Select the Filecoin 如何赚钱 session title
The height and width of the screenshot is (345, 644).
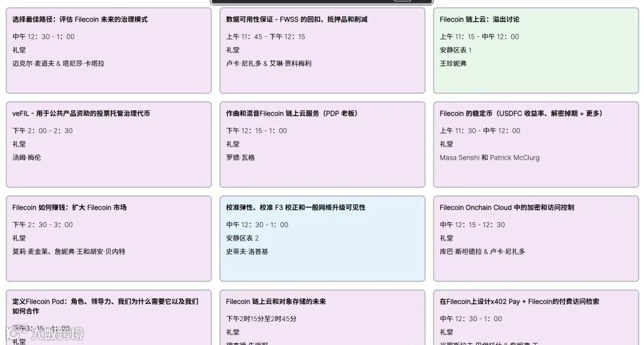click(69, 207)
